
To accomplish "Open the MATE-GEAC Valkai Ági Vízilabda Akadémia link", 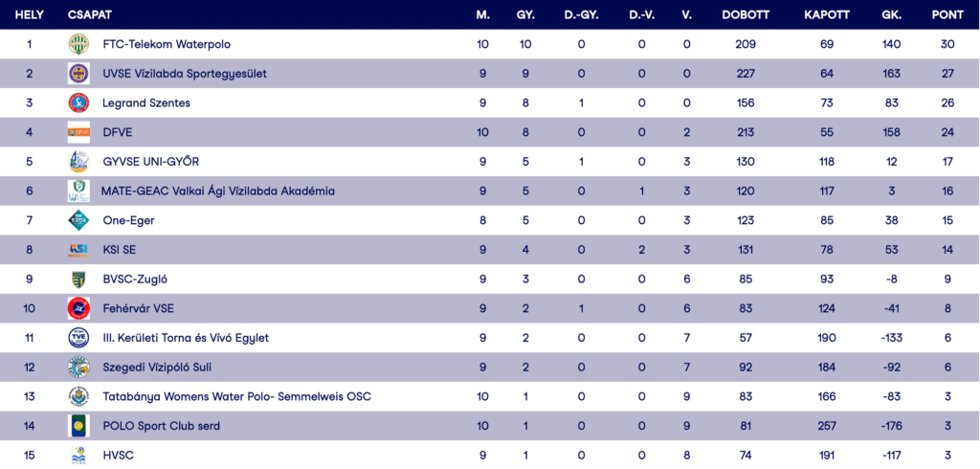I will [x=218, y=191].
